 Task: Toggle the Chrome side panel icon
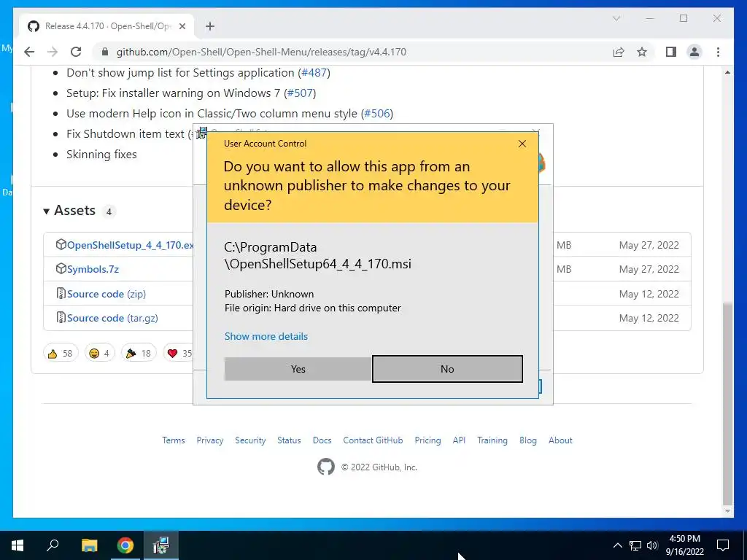click(x=671, y=52)
